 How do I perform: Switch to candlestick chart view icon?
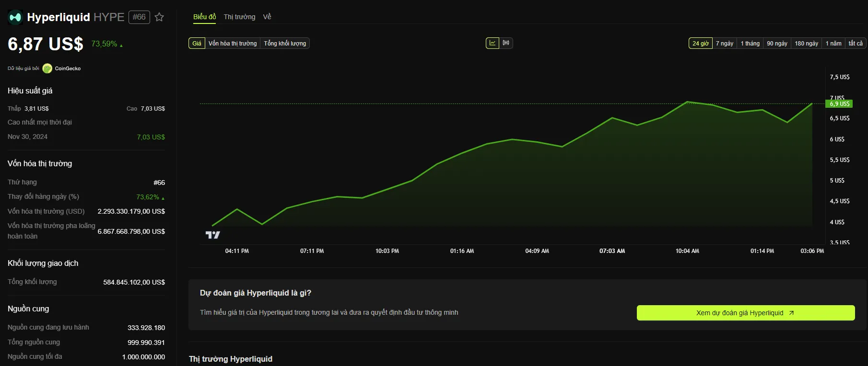(506, 43)
